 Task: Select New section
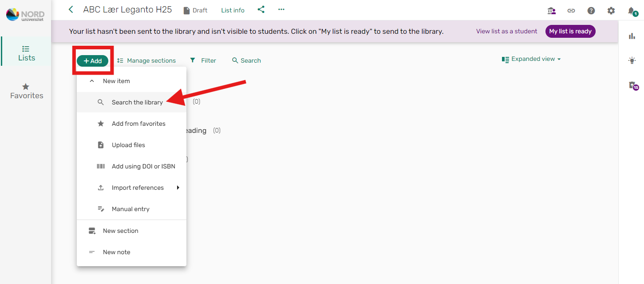[131, 231]
